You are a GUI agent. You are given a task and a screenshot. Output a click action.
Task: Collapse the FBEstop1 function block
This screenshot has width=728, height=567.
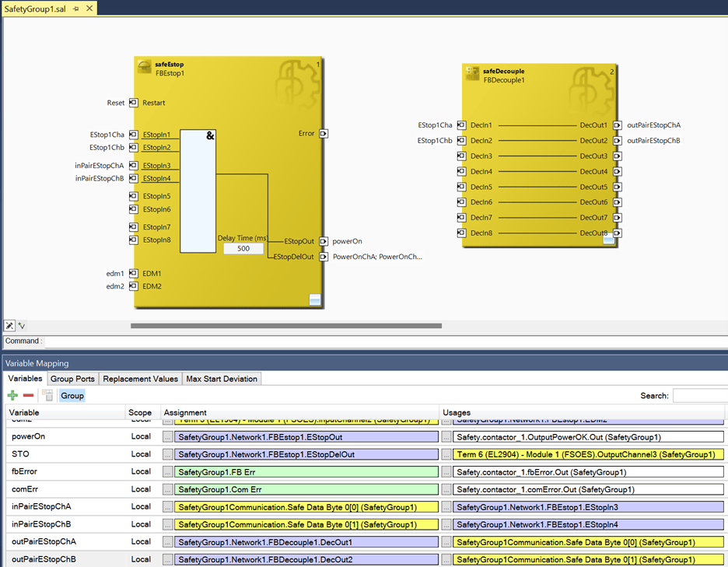315,299
